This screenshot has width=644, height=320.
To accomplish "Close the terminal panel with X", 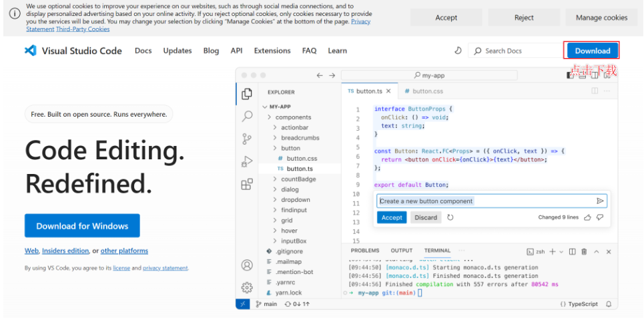I will (x=609, y=251).
